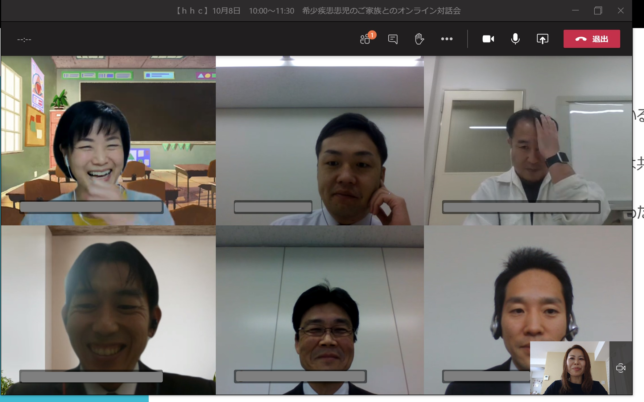Leave the meeting with the red 退出 button

[591, 39]
